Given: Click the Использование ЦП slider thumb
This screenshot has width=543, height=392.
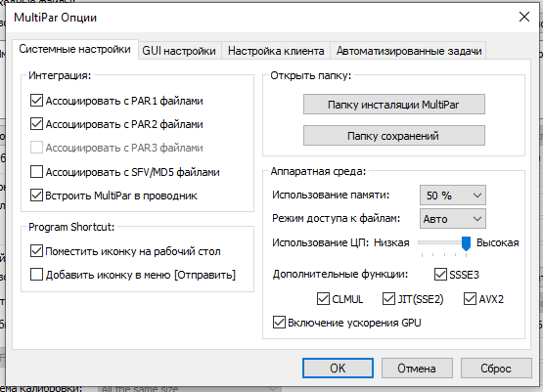Looking at the screenshot, I should 466,243.
